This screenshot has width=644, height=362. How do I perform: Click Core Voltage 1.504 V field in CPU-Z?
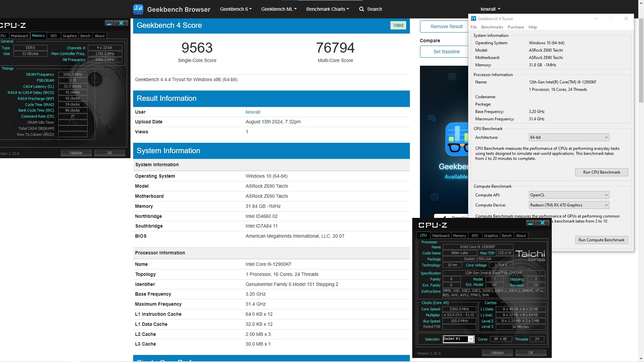pyautogui.click(x=501, y=265)
